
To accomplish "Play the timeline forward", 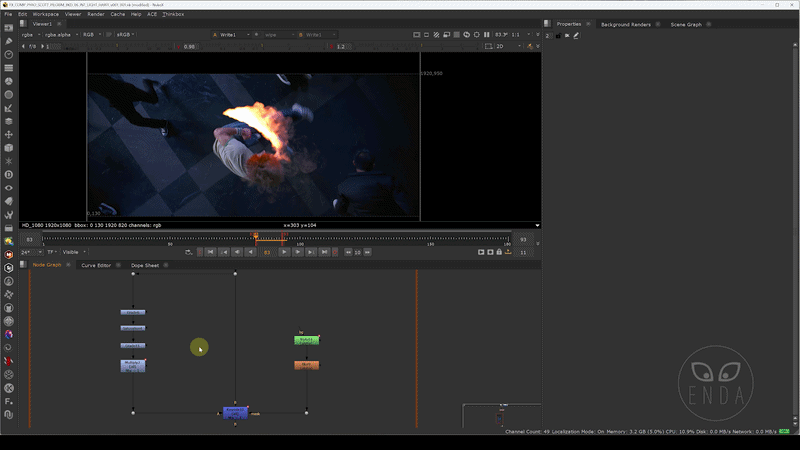I will (284, 252).
